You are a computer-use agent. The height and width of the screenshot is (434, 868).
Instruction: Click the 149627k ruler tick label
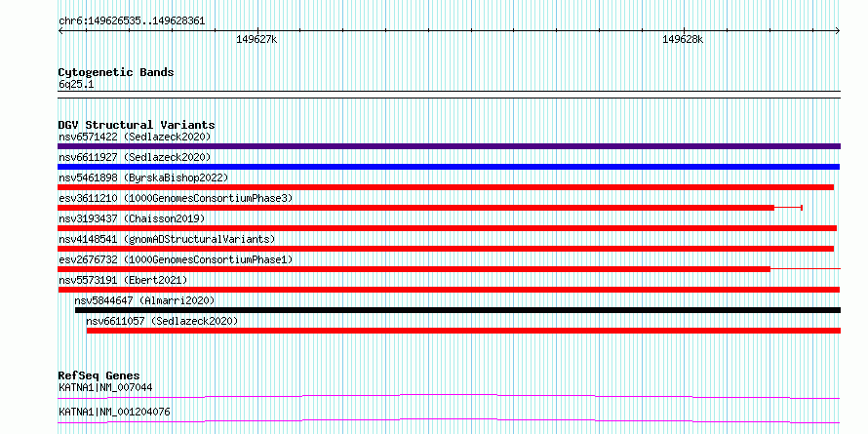point(256,40)
